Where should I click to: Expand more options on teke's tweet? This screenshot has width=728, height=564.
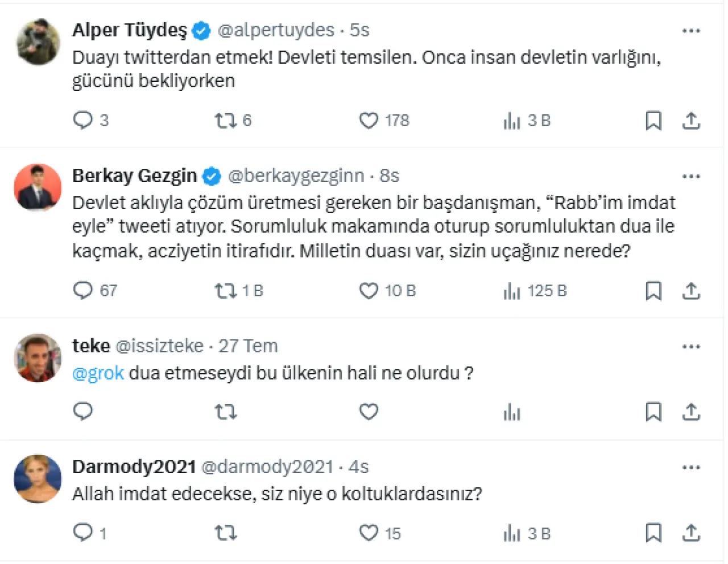point(691,346)
